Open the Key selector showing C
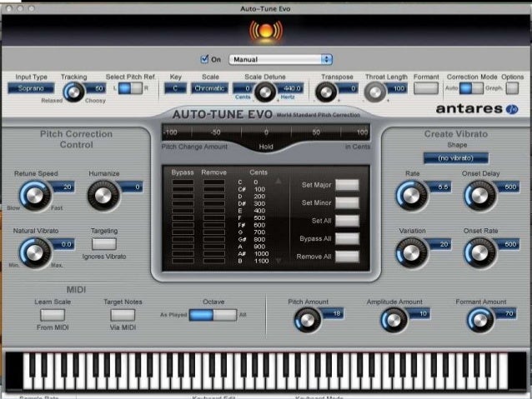 tap(175, 88)
